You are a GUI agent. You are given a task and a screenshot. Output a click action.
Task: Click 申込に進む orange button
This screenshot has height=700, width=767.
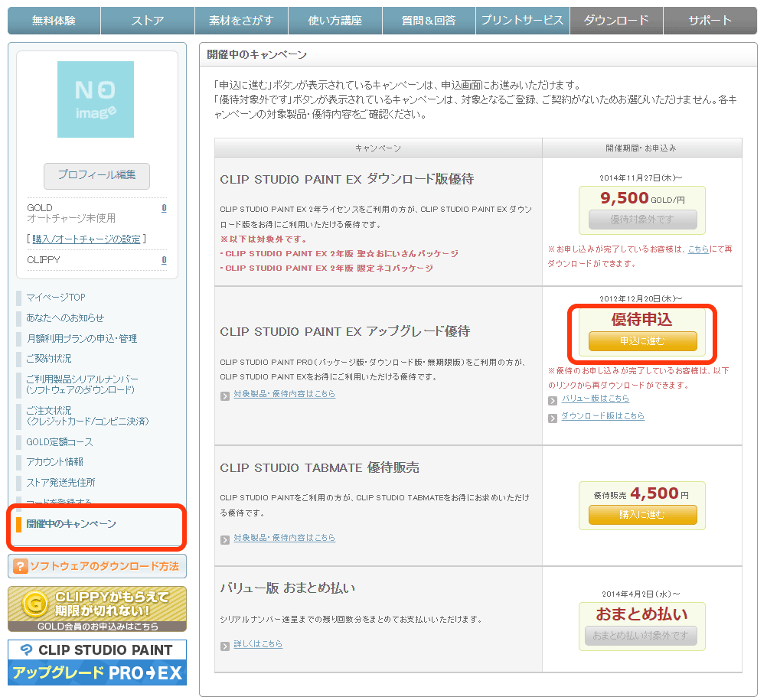642,340
